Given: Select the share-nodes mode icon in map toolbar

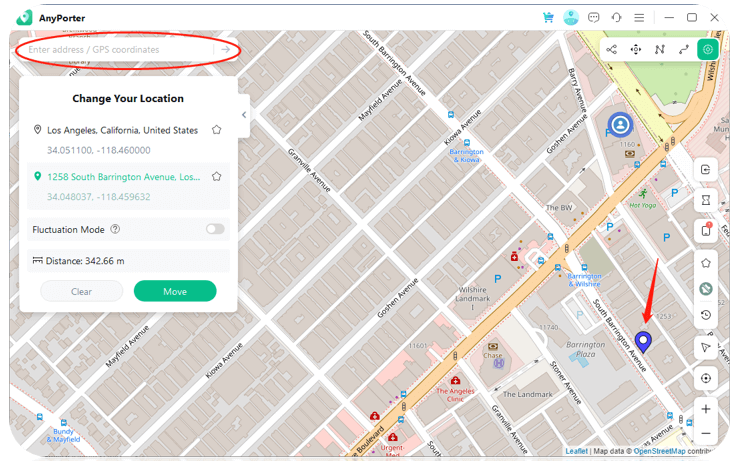Looking at the screenshot, I should point(612,50).
